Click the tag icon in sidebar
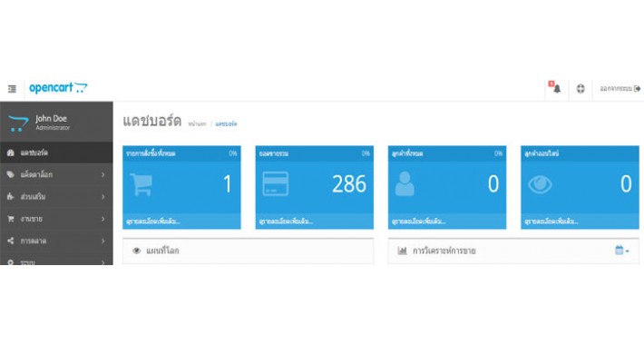Viewport: 644px width, 345px height. point(11,174)
